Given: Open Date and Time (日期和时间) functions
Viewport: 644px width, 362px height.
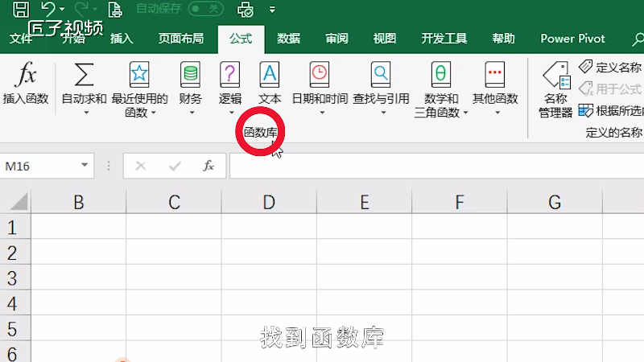Looking at the screenshot, I should [x=320, y=76].
